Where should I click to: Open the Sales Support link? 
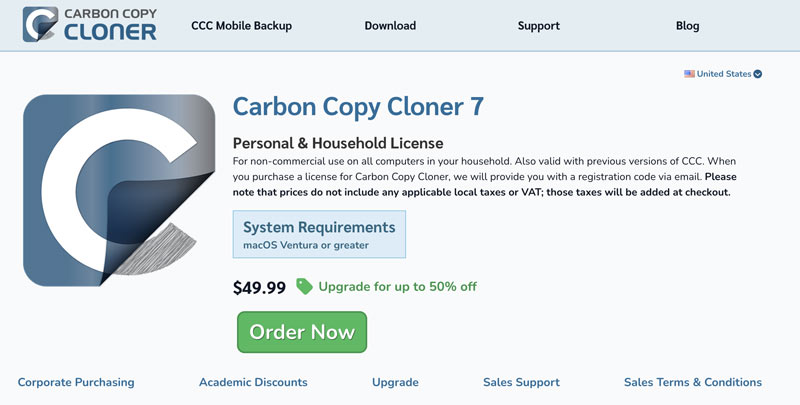click(x=521, y=382)
